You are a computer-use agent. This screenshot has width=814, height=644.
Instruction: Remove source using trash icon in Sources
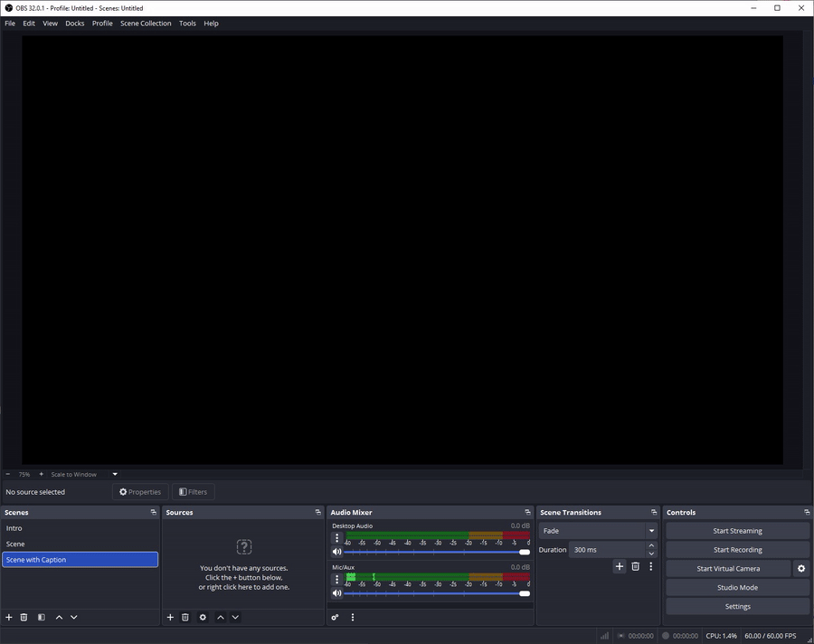coord(185,617)
